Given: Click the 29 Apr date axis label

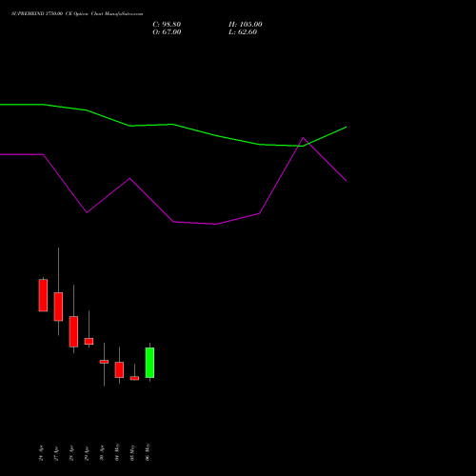Looking at the screenshot, I should click(x=87, y=453).
